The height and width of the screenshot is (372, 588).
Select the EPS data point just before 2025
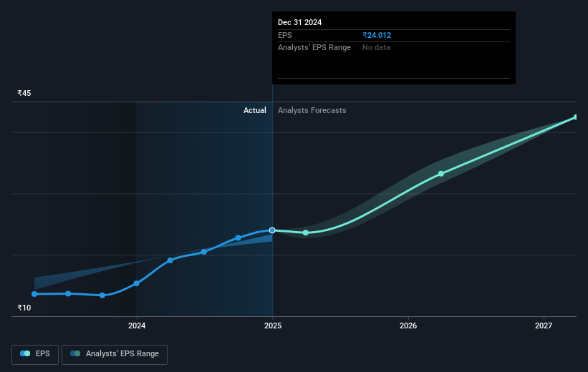click(x=238, y=238)
